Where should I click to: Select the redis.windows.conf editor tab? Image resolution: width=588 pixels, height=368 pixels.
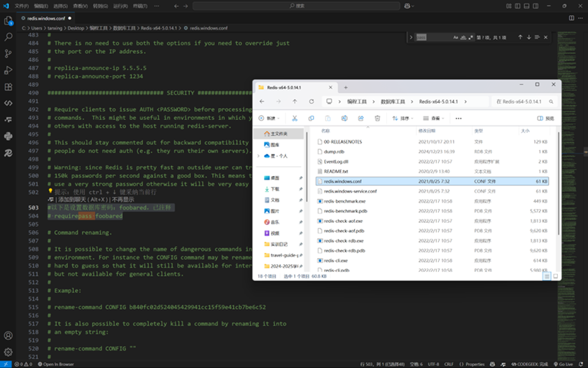coord(46,18)
